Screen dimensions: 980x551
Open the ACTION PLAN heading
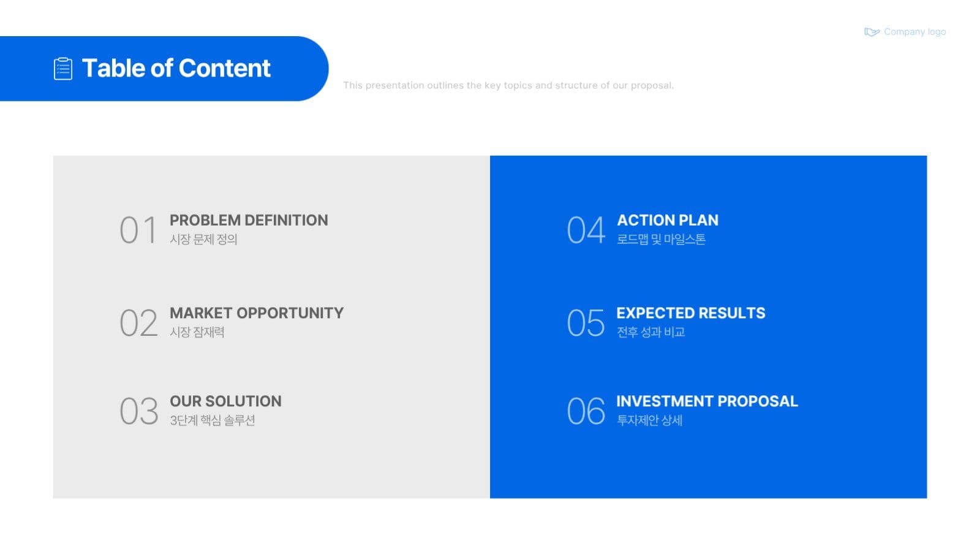click(668, 220)
